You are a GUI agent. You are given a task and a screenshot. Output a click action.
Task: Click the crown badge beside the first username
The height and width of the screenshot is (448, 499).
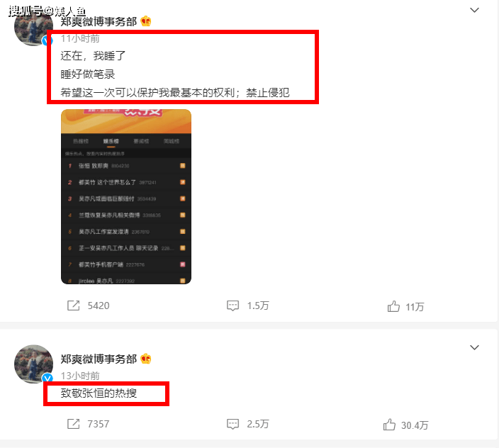[146, 21]
